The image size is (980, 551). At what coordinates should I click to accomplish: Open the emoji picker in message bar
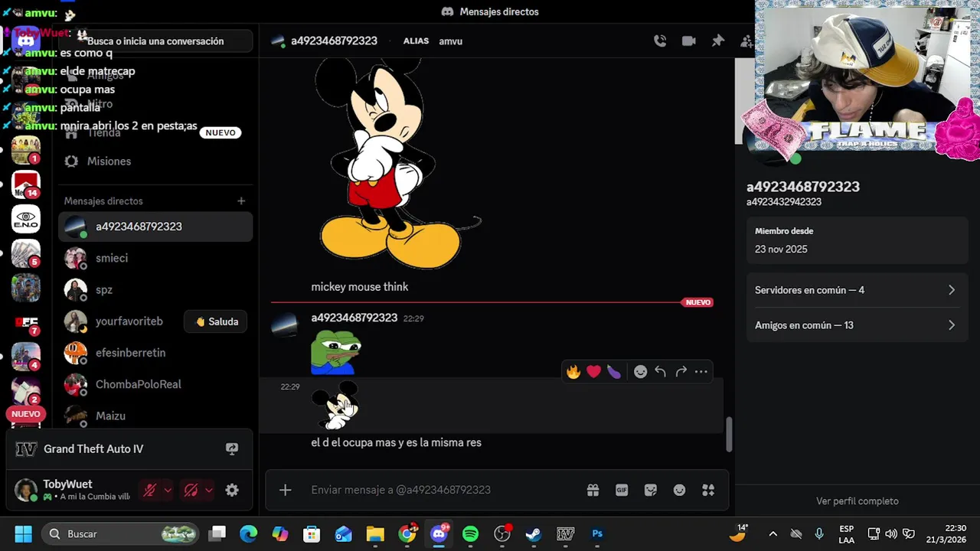[x=679, y=490]
